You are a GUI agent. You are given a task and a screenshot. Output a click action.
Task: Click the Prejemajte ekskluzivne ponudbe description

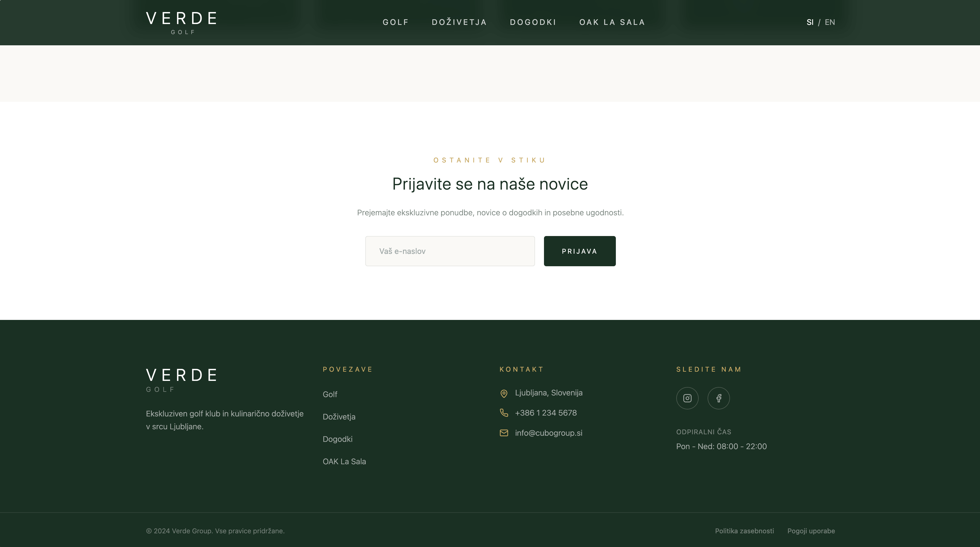[490, 213]
